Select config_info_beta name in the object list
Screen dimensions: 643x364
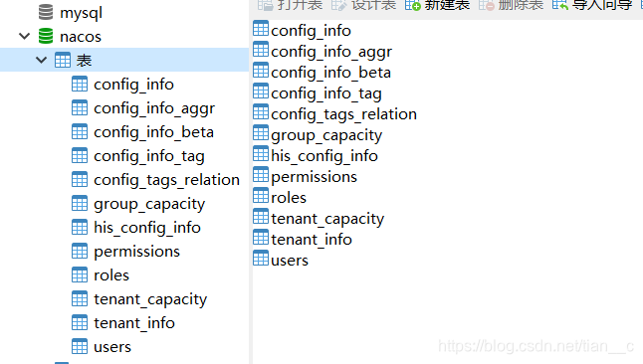click(x=330, y=73)
